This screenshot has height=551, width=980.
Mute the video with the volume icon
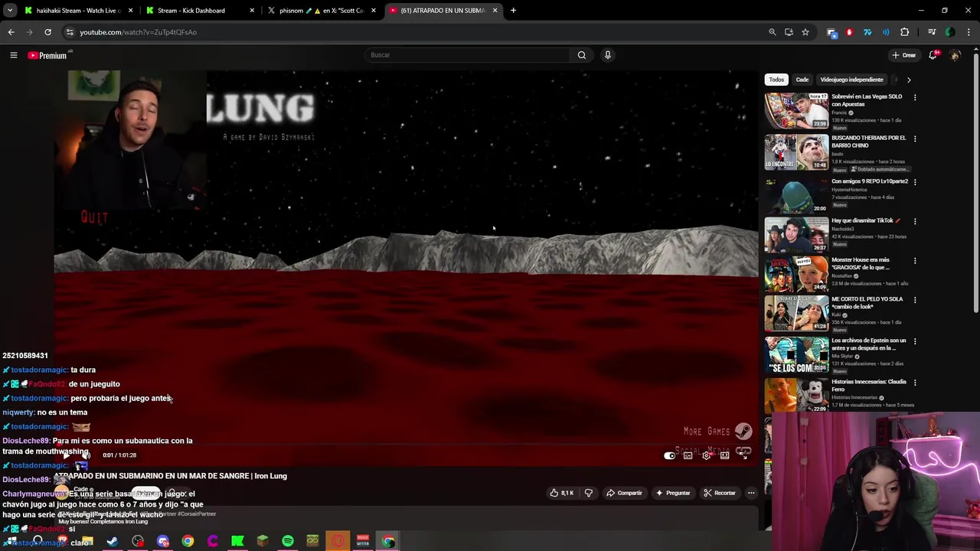pos(85,455)
